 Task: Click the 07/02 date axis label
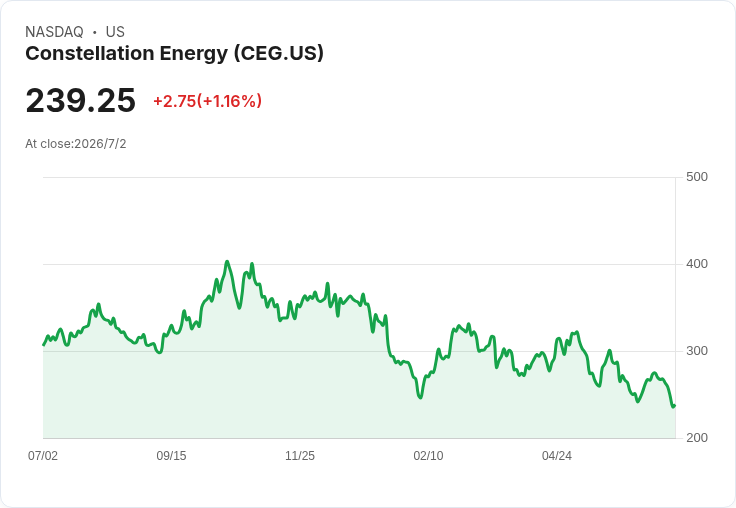click(43, 455)
